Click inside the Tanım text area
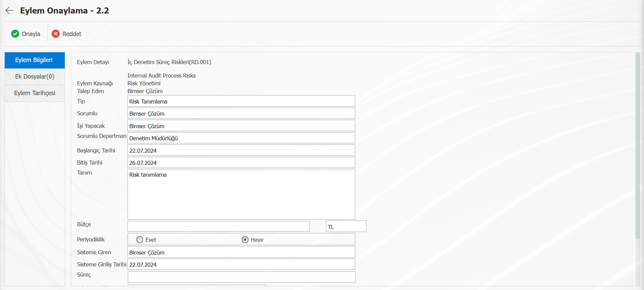Viewport: 644px width, 290px height. pos(241,194)
